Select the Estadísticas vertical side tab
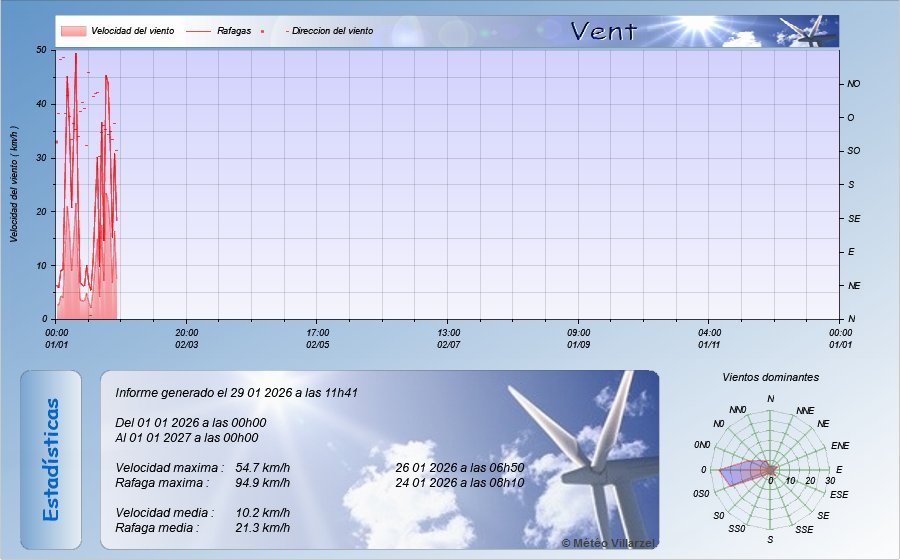900x560 pixels. pos(51,459)
